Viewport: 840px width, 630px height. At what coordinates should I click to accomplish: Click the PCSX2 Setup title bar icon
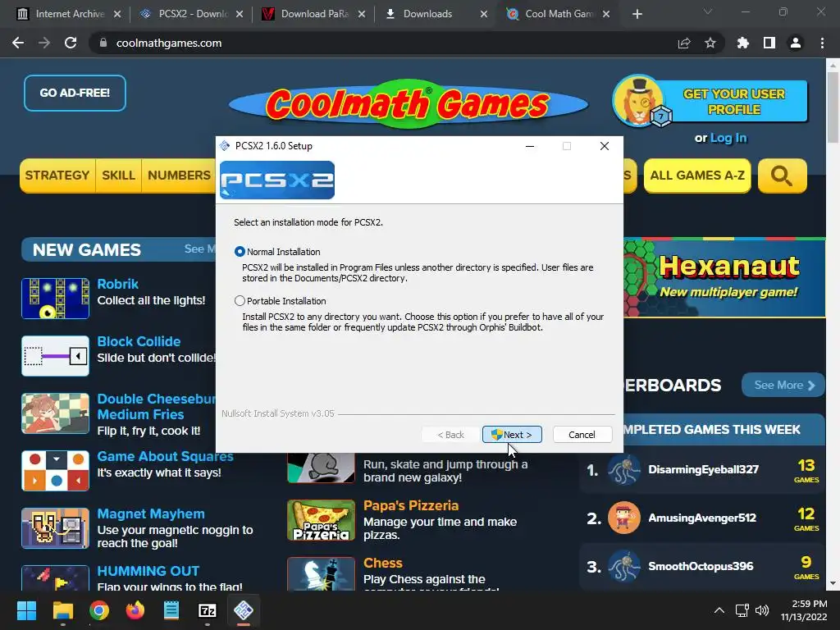click(225, 146)
